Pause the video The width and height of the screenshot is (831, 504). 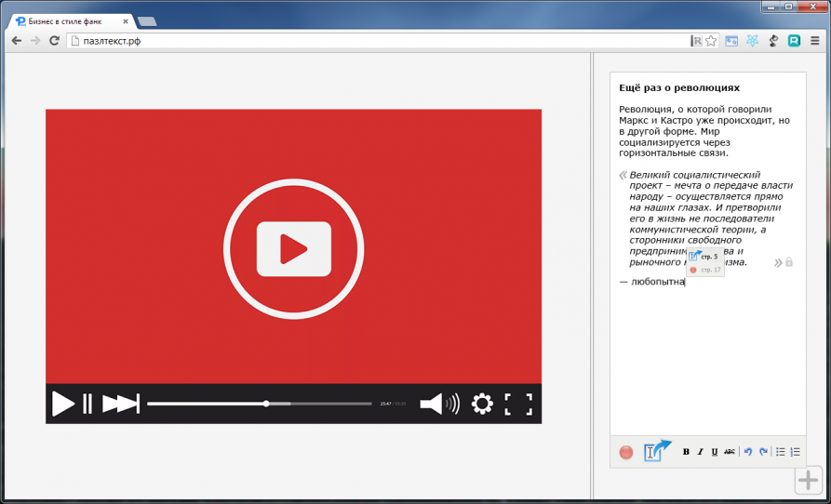tap(87, 404)
